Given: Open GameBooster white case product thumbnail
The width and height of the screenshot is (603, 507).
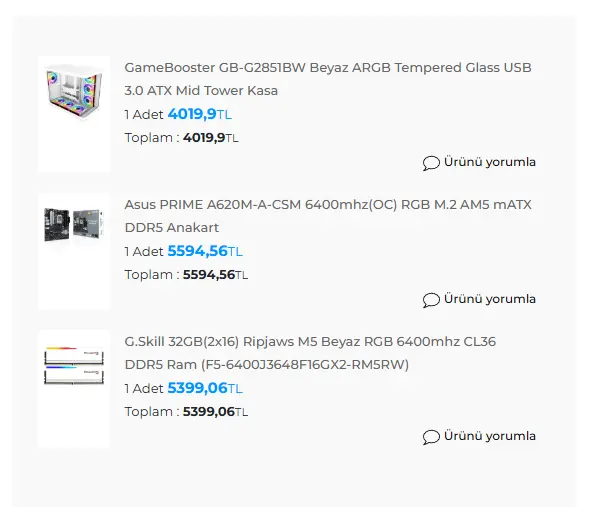Looking at the screenshot, I should click(74, 114).
